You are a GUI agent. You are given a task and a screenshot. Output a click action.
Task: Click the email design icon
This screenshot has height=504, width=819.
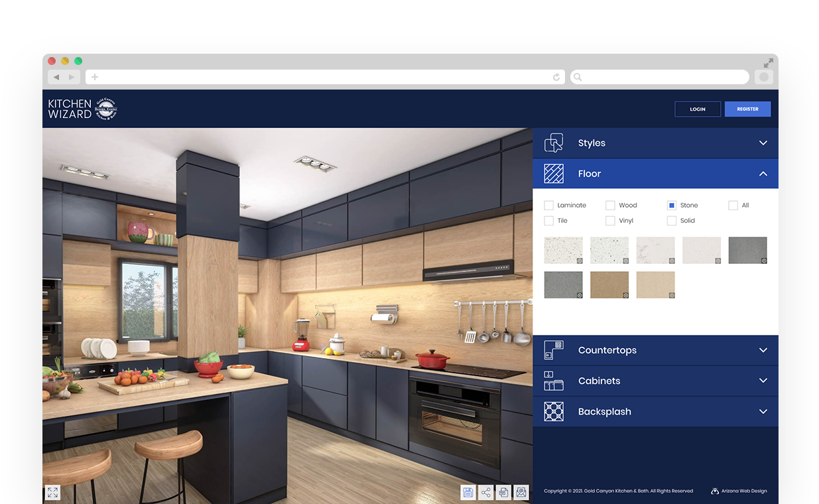coord(521,492)
